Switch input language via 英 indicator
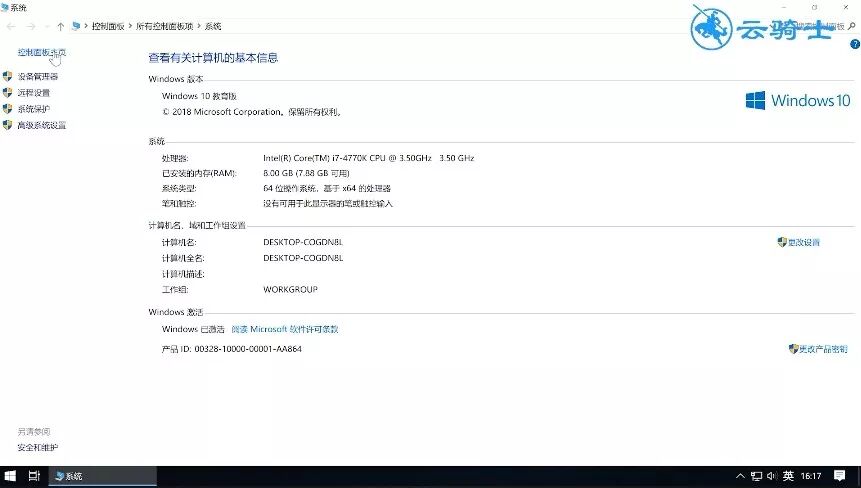861x488 pixels. pos(789,476)
